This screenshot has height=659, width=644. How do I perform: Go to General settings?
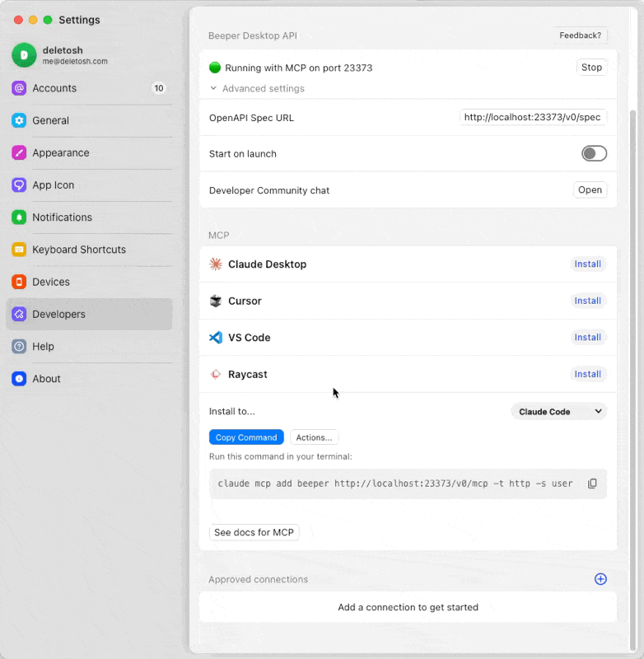tap(90, 120)
